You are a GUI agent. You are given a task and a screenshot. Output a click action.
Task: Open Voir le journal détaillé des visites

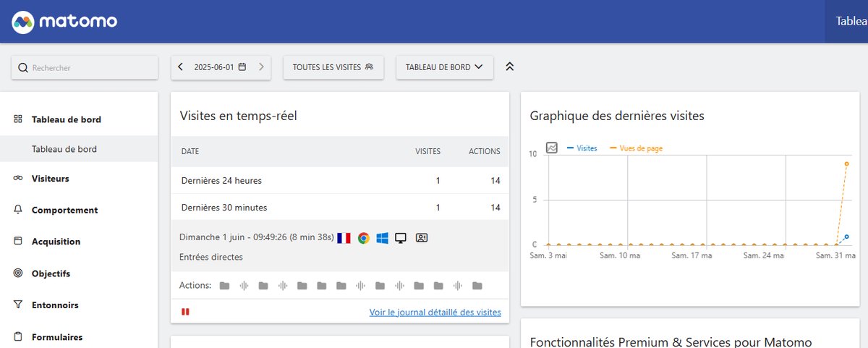435,313
